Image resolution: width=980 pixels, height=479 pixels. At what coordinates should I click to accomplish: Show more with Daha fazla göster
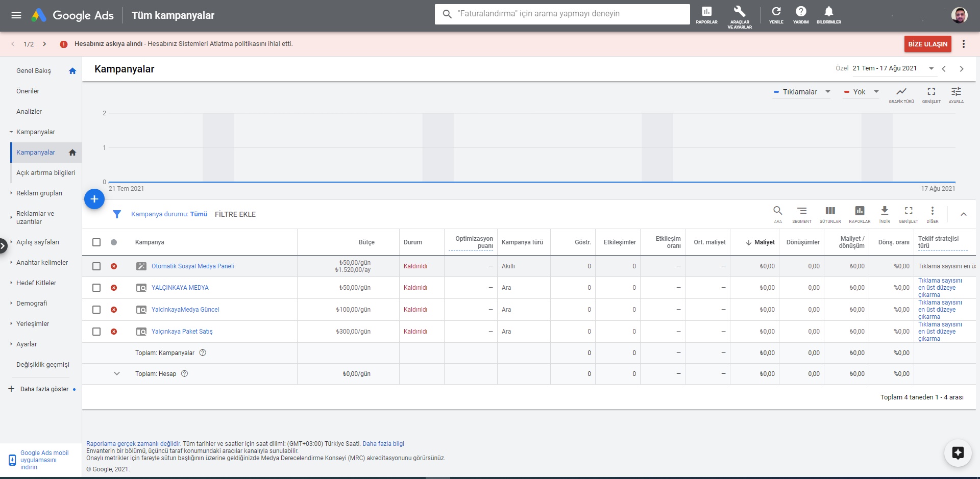(x=44, y=389)
